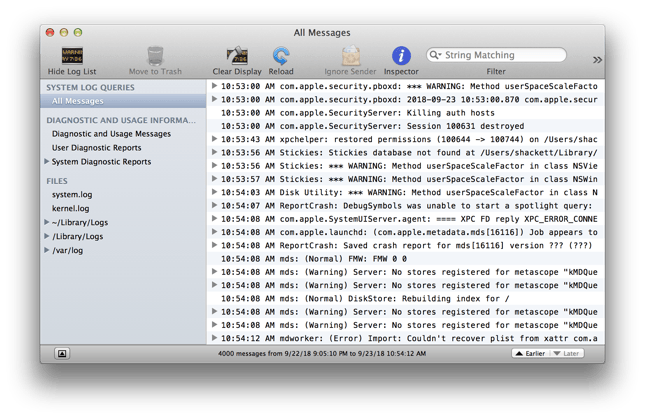Image resolution: width=645 pixels, height=419 pixels.
Task: Click the Hide Log List toolbar icon
Action: point(72,56)
